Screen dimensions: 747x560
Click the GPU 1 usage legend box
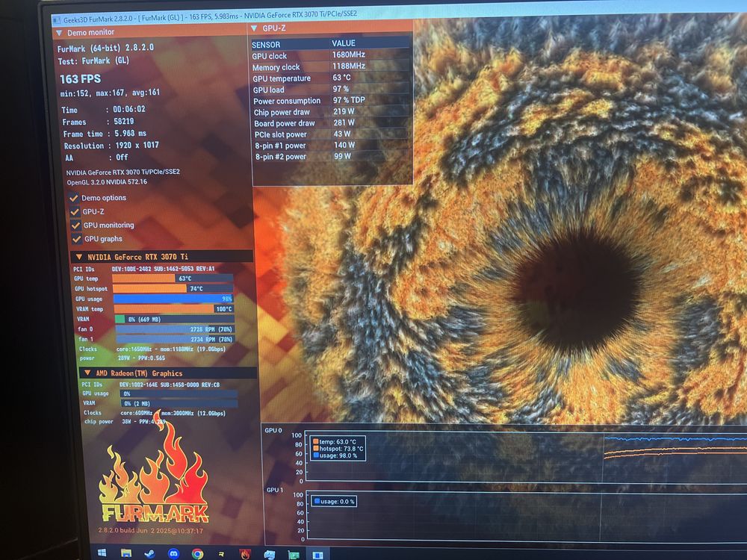click(x=334, y=502)
